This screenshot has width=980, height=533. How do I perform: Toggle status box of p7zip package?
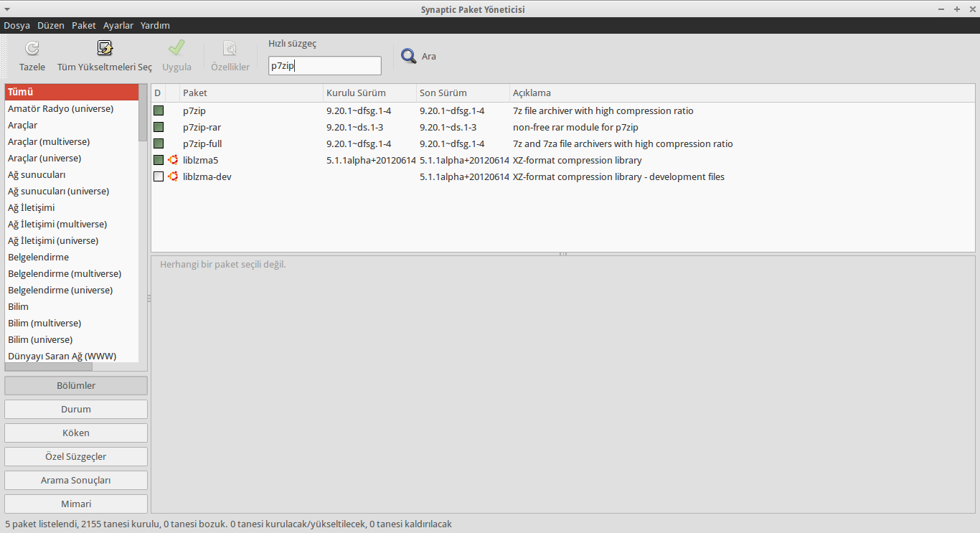coord(159,111)
